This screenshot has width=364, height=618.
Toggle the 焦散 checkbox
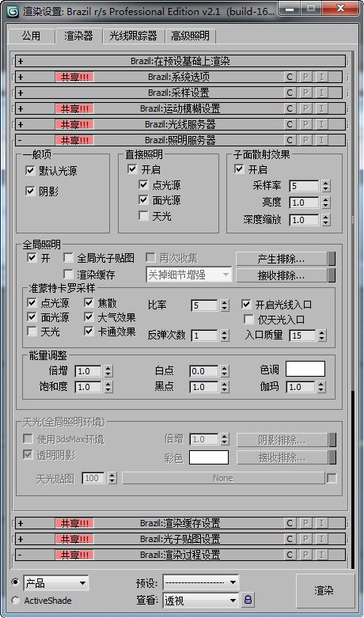[x=89, y=303]
